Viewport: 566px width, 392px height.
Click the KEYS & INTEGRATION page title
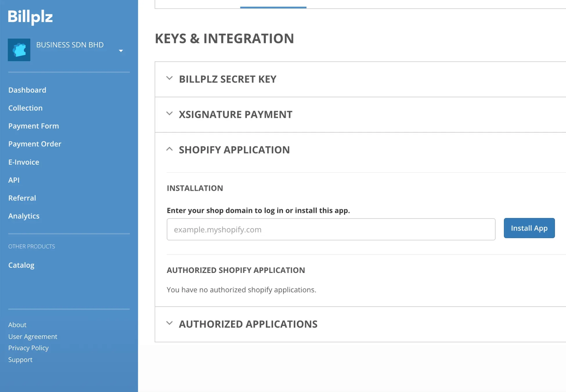224,38
